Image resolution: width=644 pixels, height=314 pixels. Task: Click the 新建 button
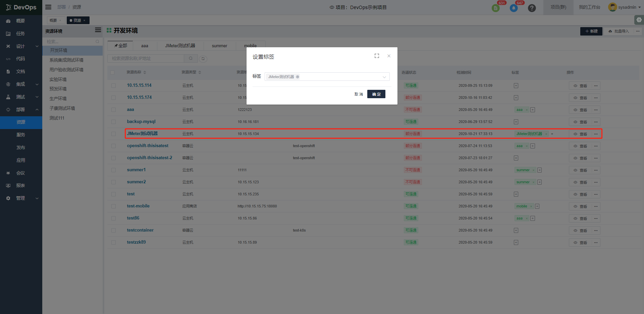tap(591, 31)
